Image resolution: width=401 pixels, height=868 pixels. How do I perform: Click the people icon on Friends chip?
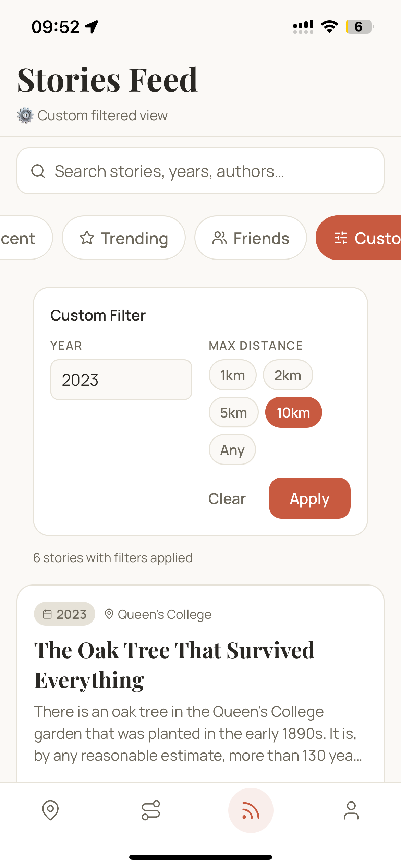click(219, 238)
